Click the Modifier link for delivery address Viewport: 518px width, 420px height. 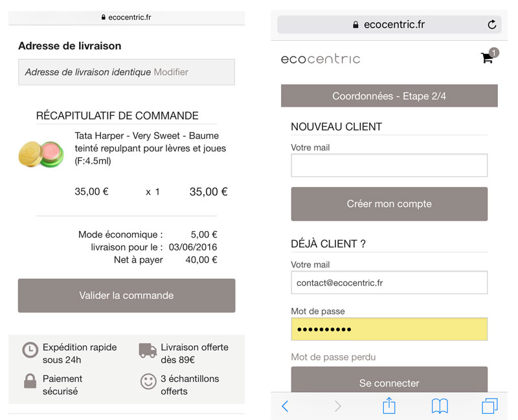(171, 72)
